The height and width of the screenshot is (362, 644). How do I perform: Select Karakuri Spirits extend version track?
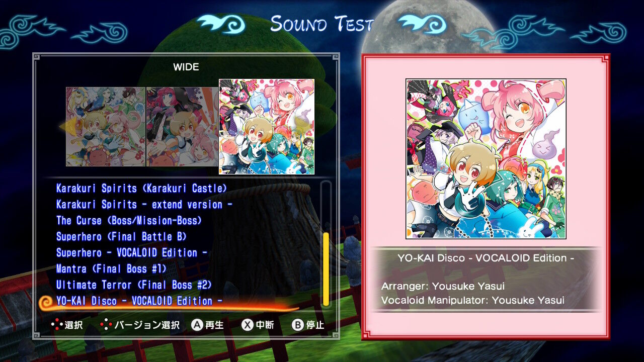tap(144, 205)
